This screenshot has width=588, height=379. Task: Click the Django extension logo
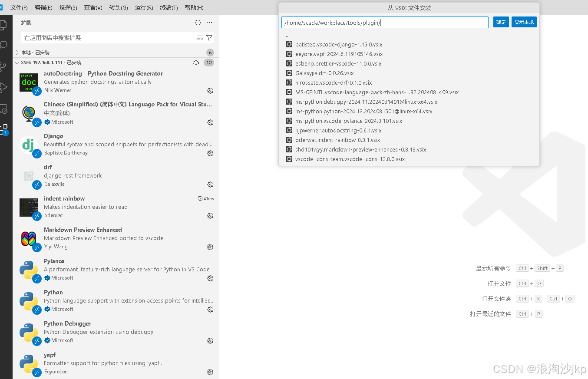click(x=29, y=145)
